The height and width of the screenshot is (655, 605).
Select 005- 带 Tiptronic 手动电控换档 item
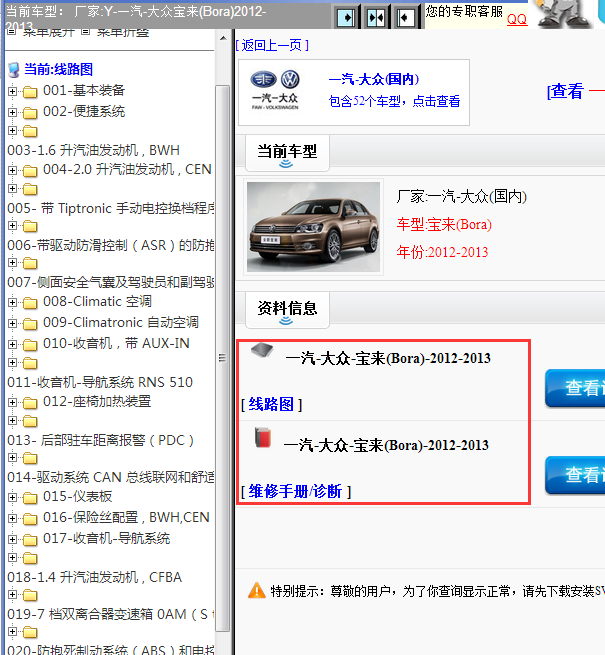tap(111, 208)
